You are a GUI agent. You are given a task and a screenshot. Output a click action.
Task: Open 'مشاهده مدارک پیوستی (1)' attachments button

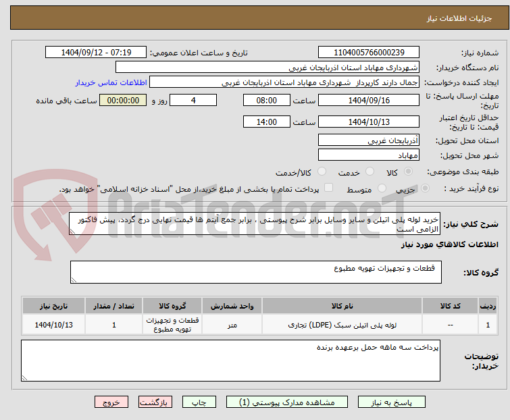pyautogui.click(x=287, y=402)
